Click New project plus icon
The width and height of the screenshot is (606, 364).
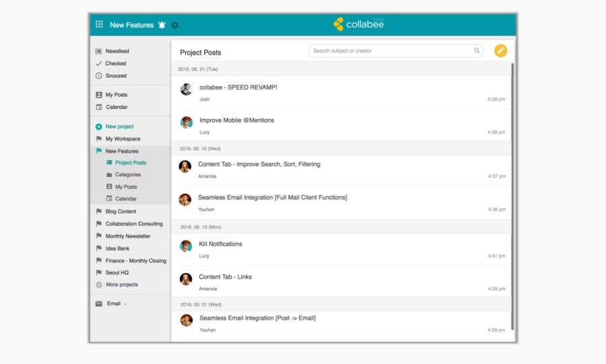pyautogui.click(x=98, y=126)
